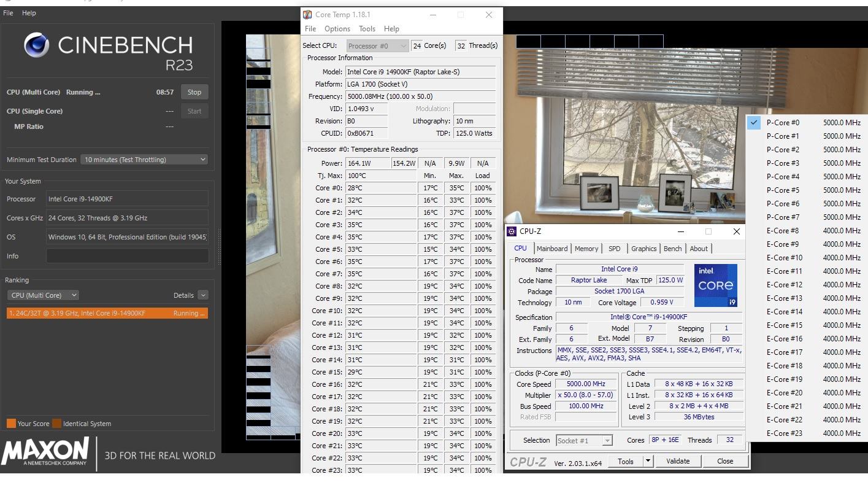Click CPU-Z Multiplier x 50.0 value

point(586,395)
